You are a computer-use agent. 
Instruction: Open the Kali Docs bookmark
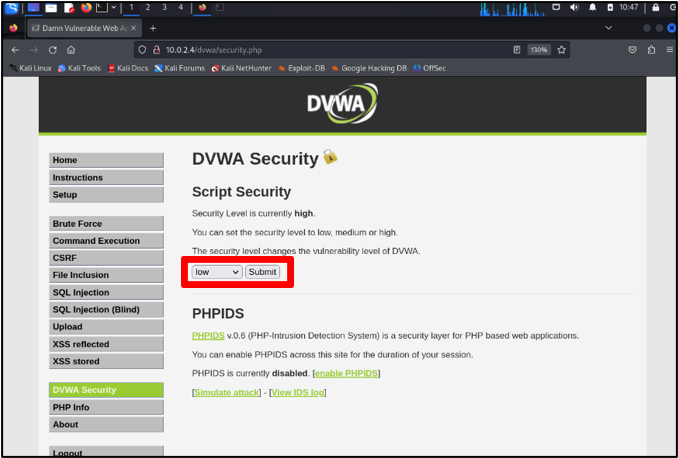(128, 68)
